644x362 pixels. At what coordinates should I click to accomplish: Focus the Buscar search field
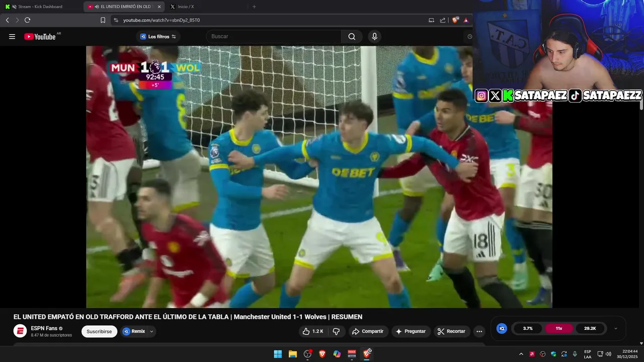274,36
